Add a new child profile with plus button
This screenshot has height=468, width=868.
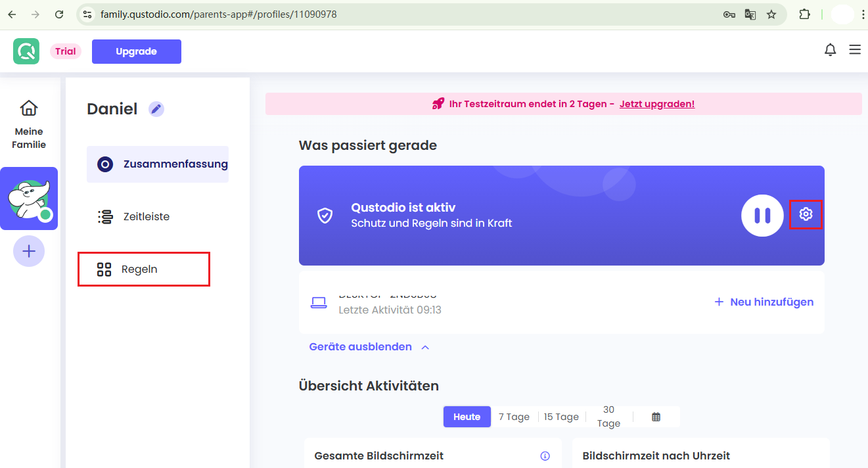(29, 251)
